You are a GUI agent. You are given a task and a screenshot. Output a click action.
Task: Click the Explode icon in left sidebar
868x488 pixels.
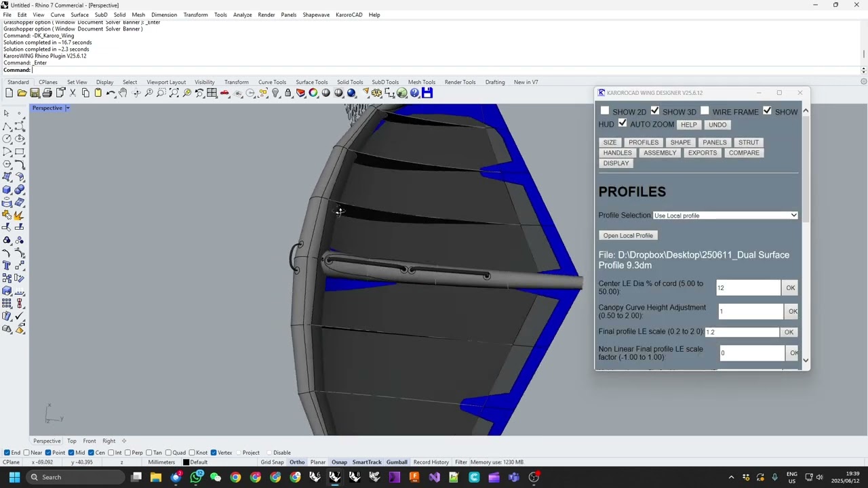(19, 215)
